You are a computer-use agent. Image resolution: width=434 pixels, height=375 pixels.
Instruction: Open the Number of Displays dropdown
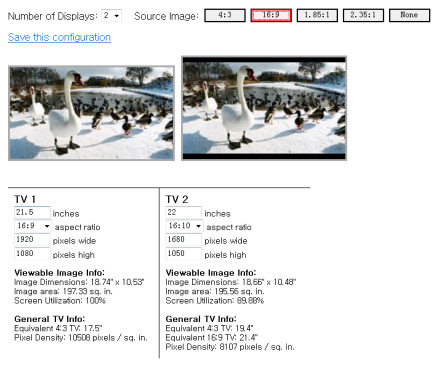[111, 16]
